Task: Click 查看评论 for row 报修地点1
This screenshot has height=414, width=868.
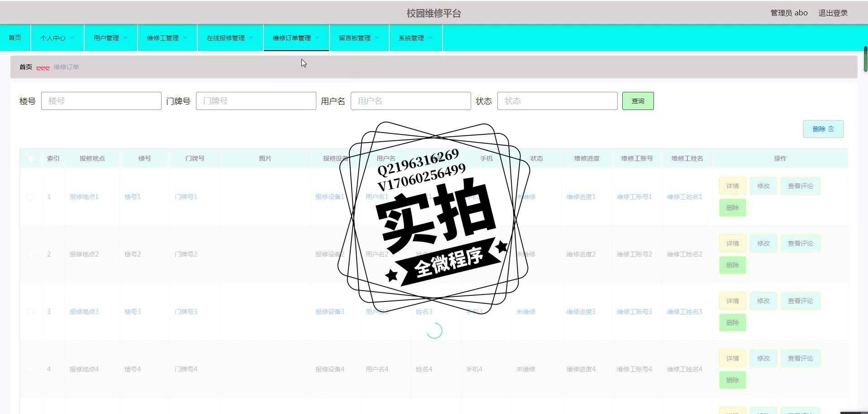Action: point(801,186)
